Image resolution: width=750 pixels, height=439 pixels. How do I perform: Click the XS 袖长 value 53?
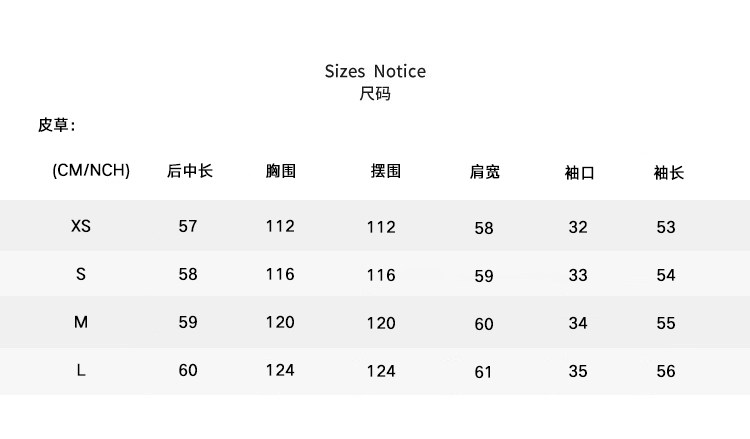(x=666, y=227)
